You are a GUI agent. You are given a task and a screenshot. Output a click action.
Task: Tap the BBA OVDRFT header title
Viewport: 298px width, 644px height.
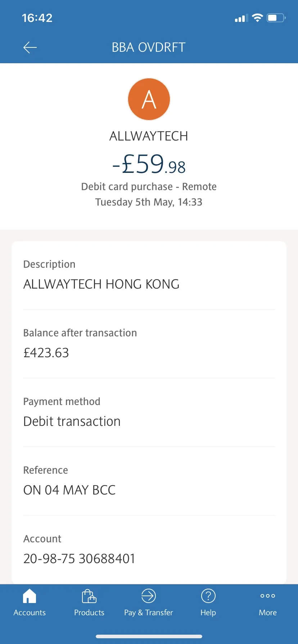[x=149, y=47]
